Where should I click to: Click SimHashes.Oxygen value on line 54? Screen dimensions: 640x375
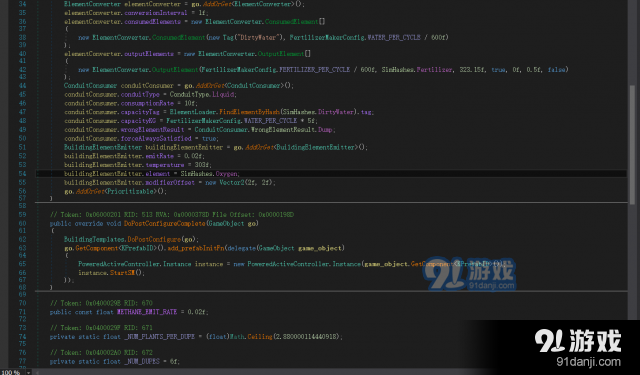point(210,174)
